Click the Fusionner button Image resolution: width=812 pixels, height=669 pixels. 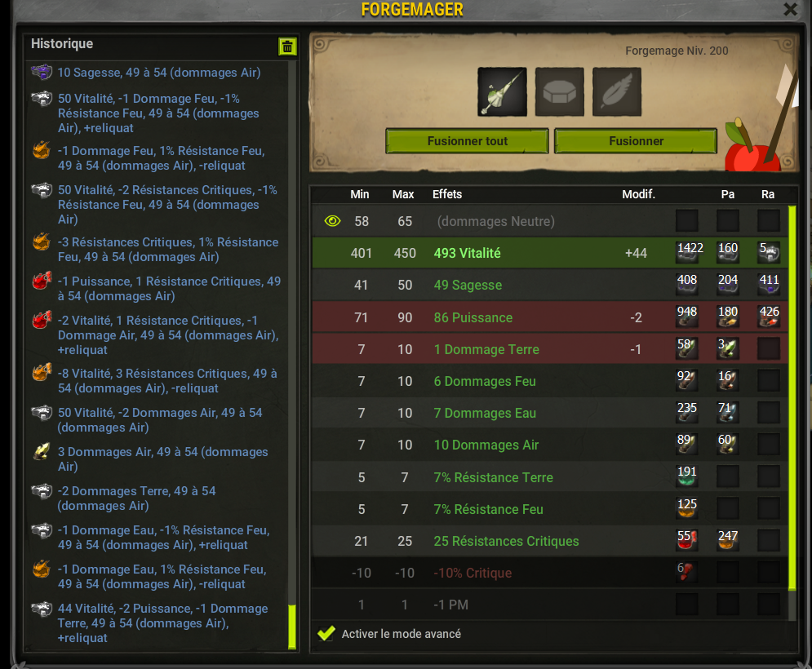(636, 141)
